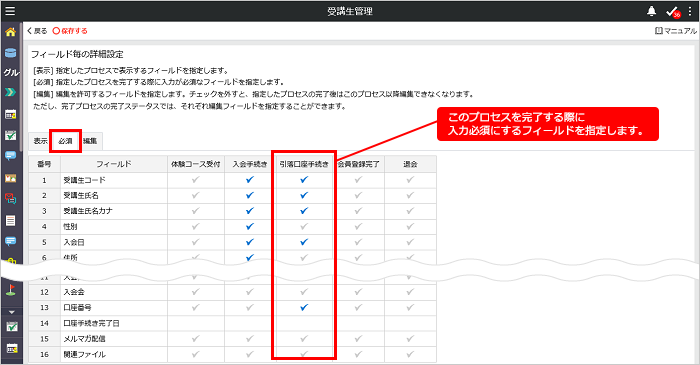Toggle 受講生氏名 required for 引落口座手続き
This screenshot has height=365, width=700.
304,195
